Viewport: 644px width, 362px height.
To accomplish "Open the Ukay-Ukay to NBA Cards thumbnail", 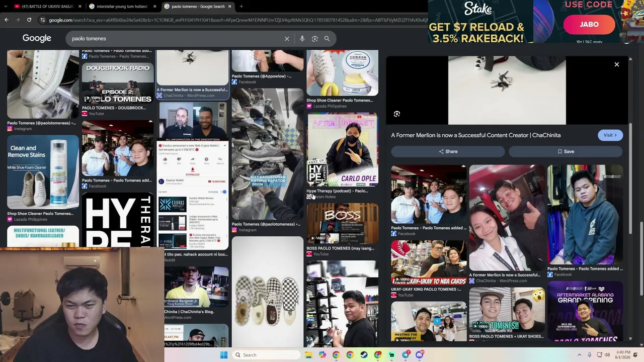I will coord(429,262).
